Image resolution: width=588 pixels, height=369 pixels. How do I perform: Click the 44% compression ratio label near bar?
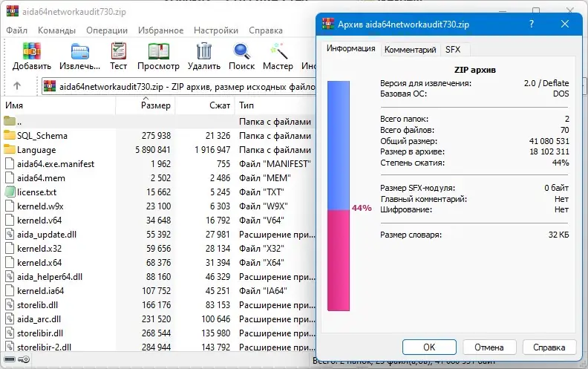(362, 208)
